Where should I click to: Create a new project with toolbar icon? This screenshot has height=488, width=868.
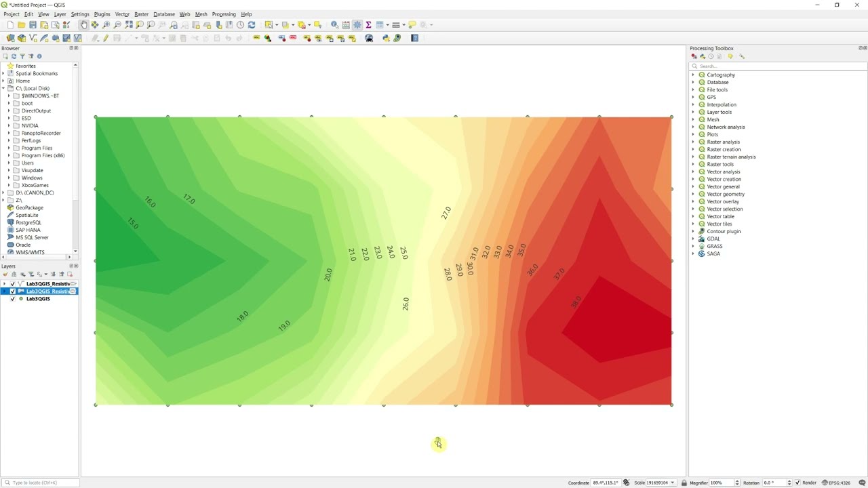click(x=10, y=25)
